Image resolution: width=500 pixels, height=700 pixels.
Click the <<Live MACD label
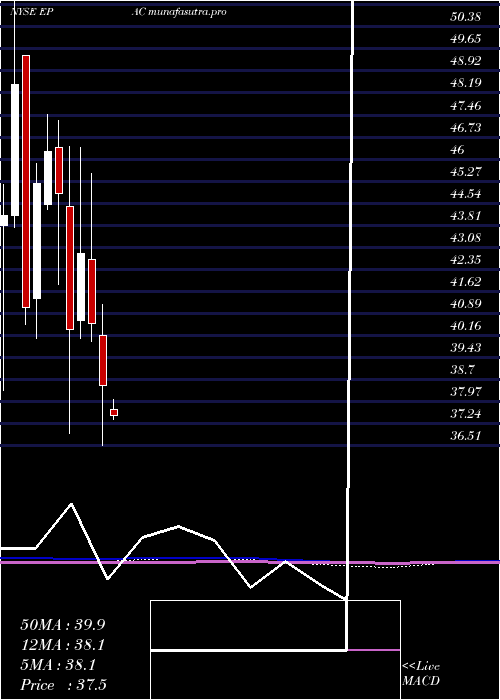tap(421, 674)
